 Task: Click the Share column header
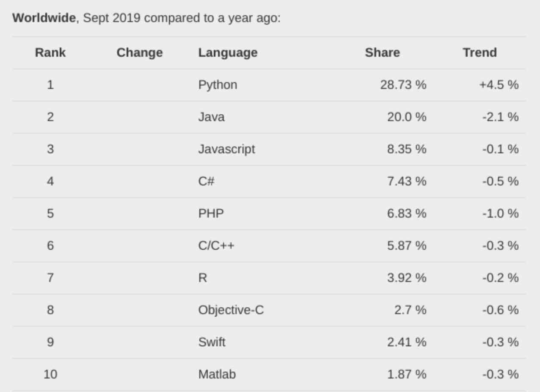tap(382, 52)
